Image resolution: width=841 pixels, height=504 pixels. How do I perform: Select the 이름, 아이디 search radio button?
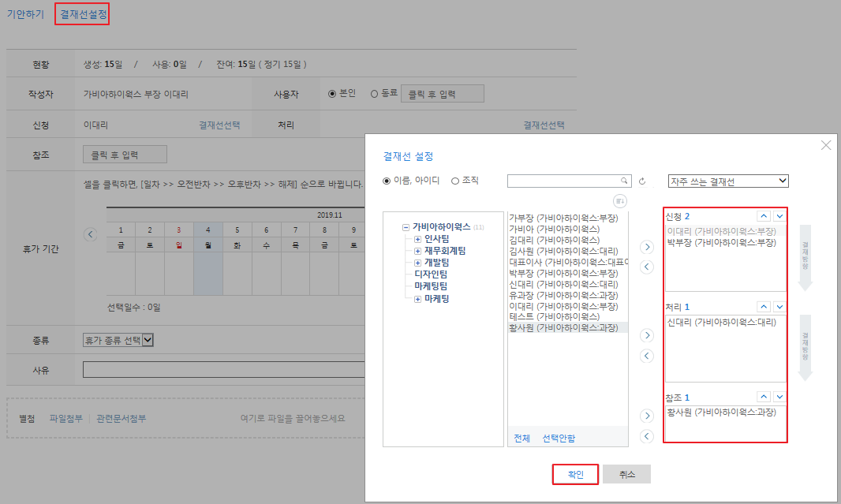coord(387,181)
